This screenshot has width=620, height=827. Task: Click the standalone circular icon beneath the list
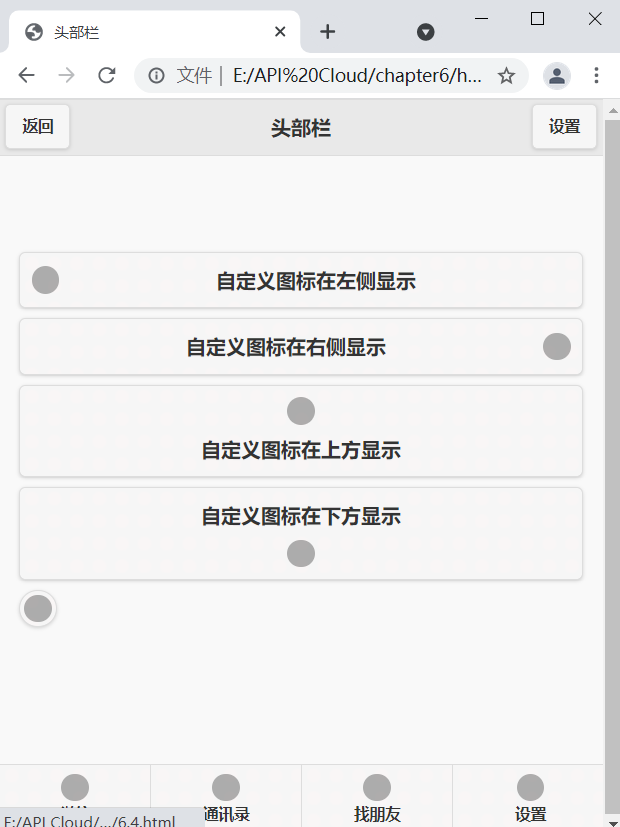coord(38,608)
